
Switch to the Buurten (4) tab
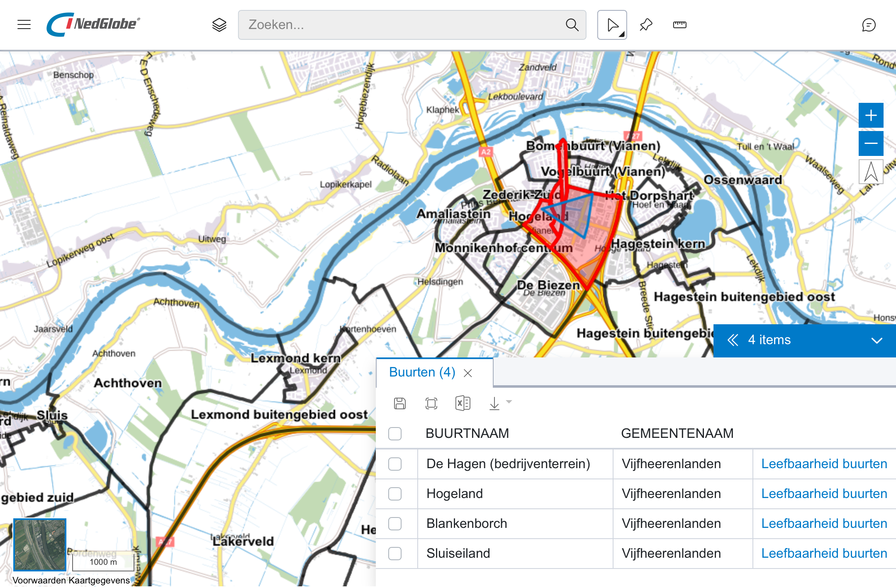(x=422, y=372)
